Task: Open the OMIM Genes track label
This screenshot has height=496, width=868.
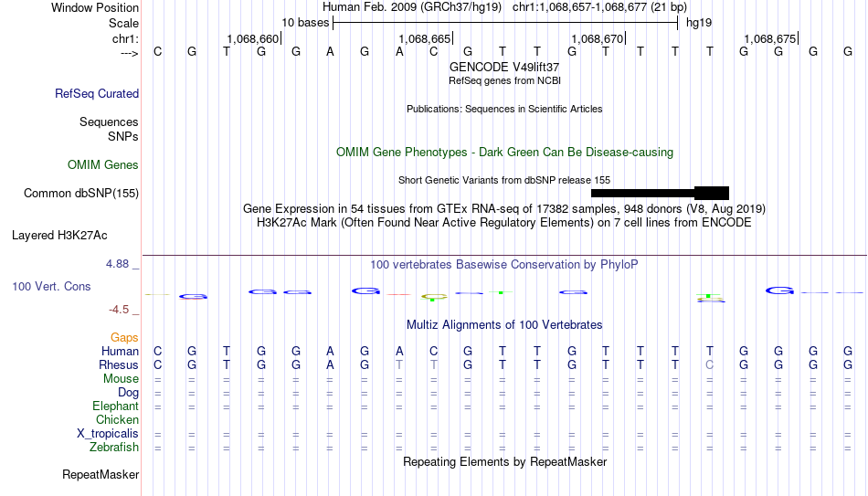Action: (x=103, y=165)
